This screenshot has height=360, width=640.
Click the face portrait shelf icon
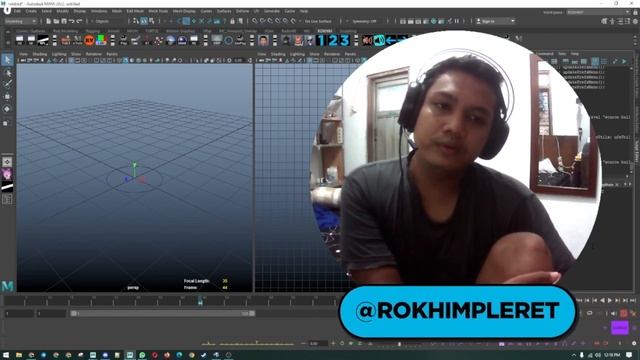coord(263,40)
